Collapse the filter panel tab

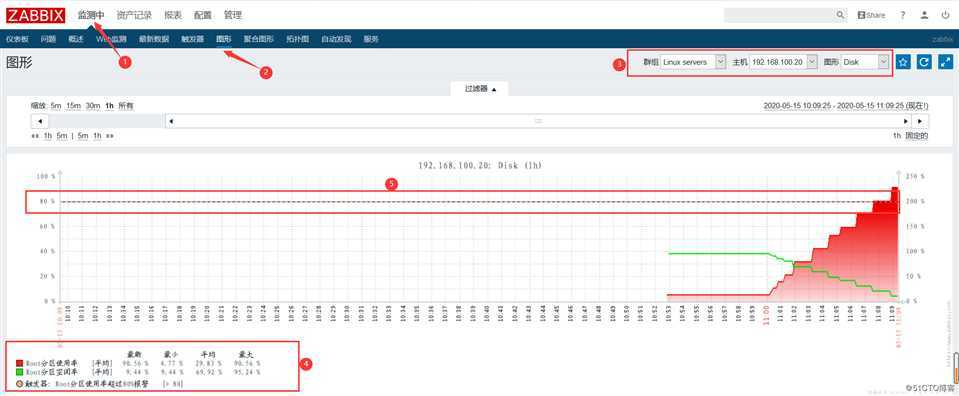pyautogui.click(x=480, y=89)
